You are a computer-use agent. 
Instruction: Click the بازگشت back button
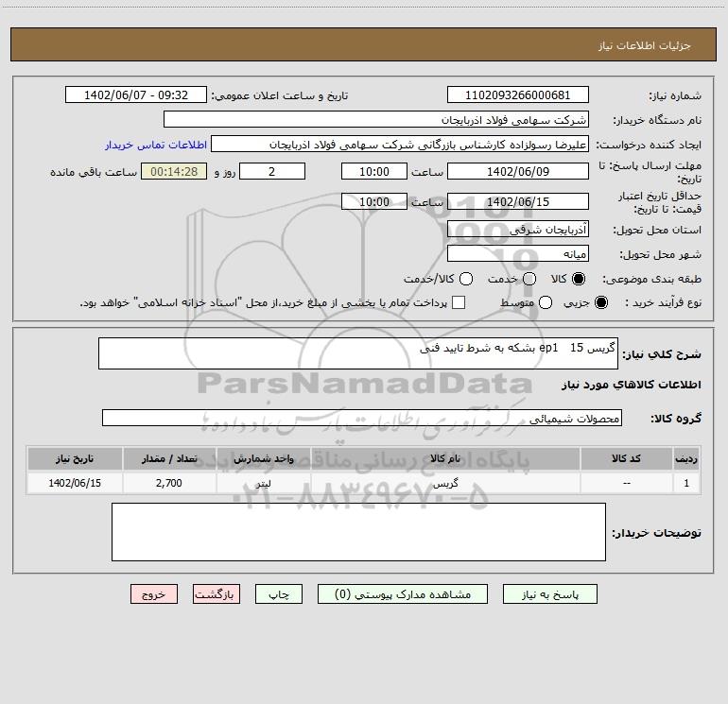[x=217, y=594]
